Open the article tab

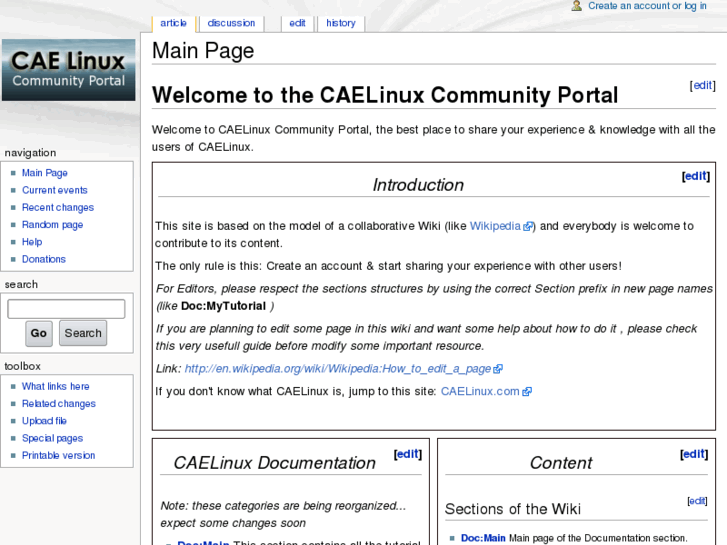[x=173, y=23]
